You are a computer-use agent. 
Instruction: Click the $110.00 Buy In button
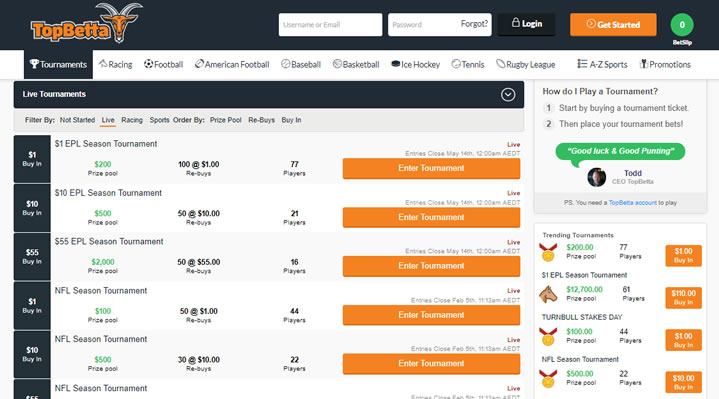coord(683,297)
